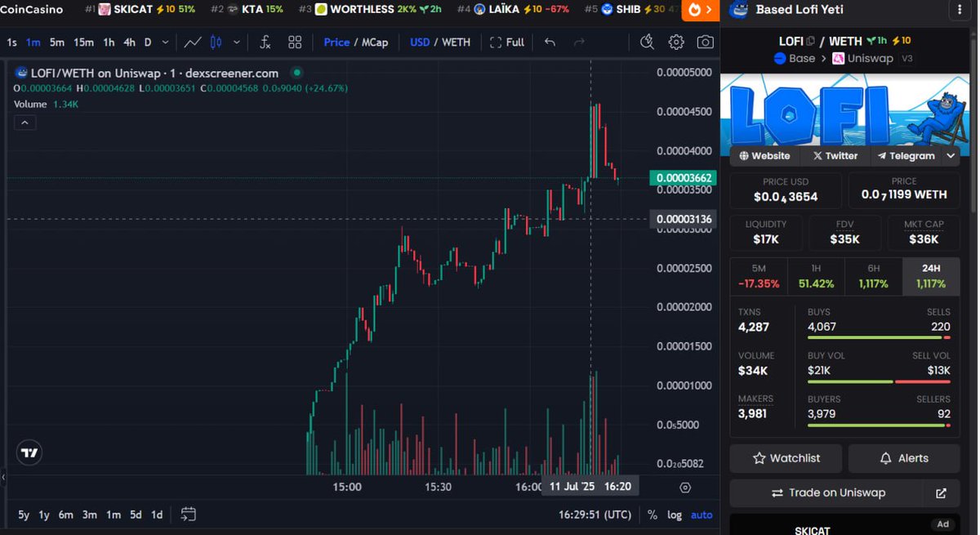This screenshot has height=535, width=980.
Task: Open the token Twitter link
Action: click(x=835, y=155)
